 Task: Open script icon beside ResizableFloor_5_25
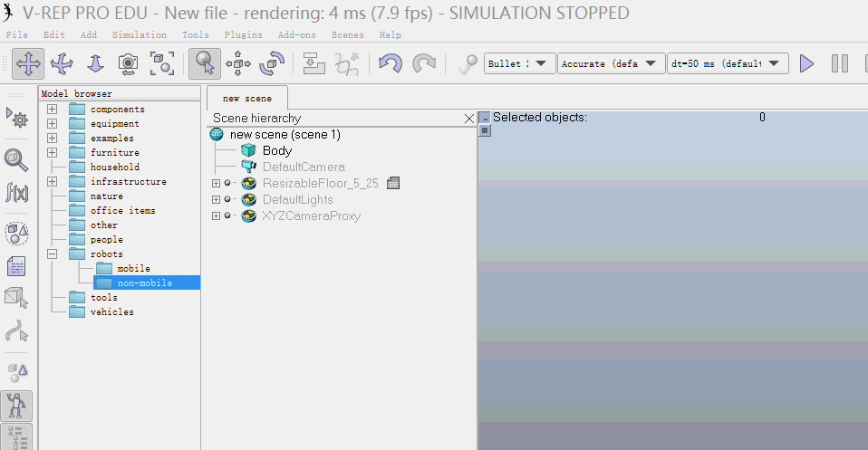click(x=393, y=183)
